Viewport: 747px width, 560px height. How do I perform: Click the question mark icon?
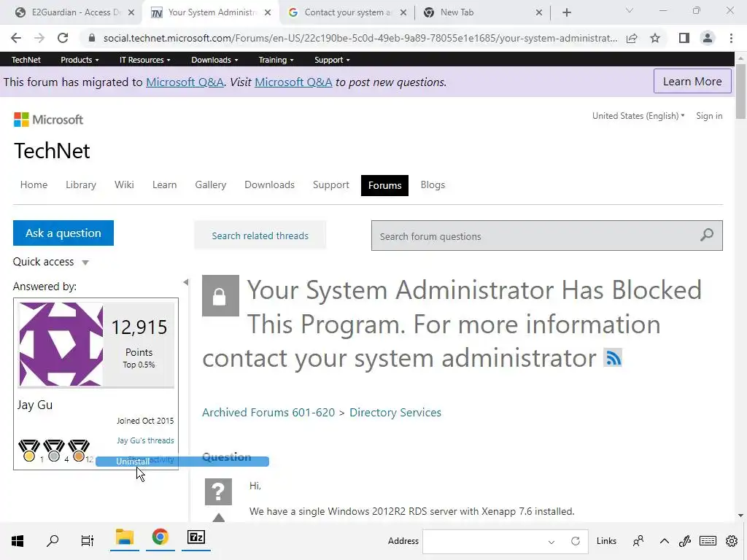click(x=218, y=491)
